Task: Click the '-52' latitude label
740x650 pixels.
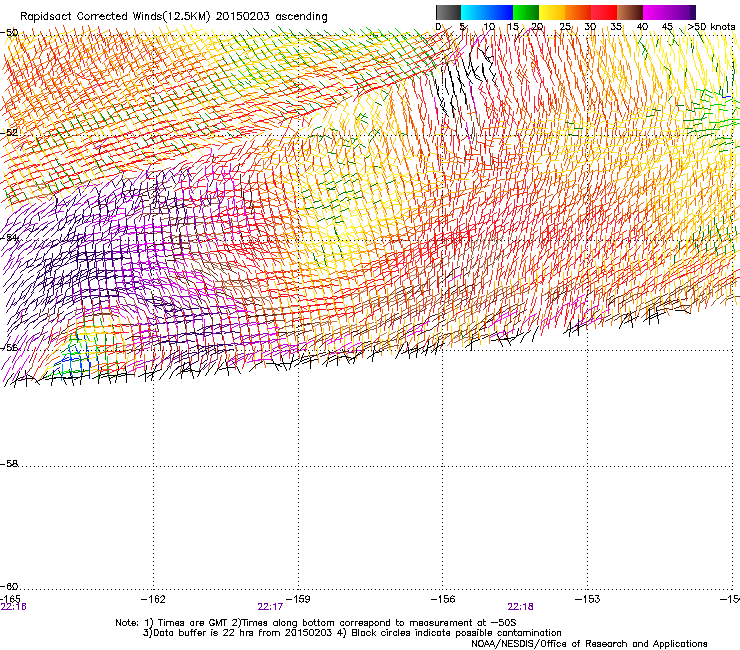Action: pos(9,133)
